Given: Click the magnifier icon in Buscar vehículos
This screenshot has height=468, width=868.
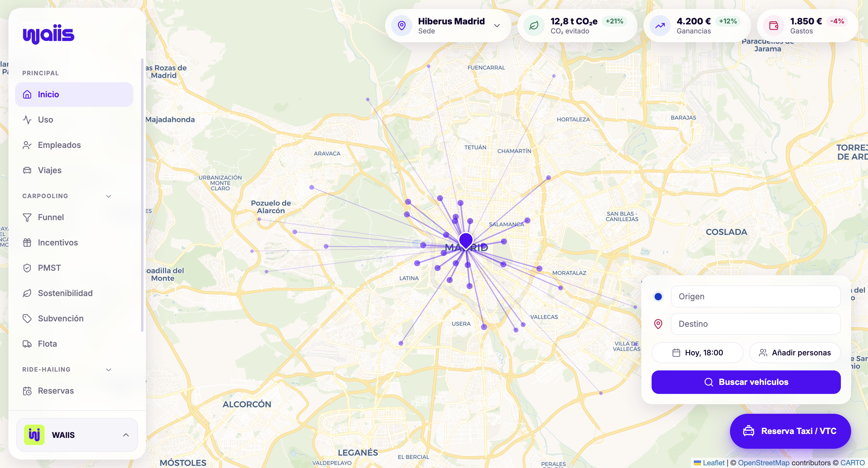Looking at the screenshot, I should pos(709,382).
